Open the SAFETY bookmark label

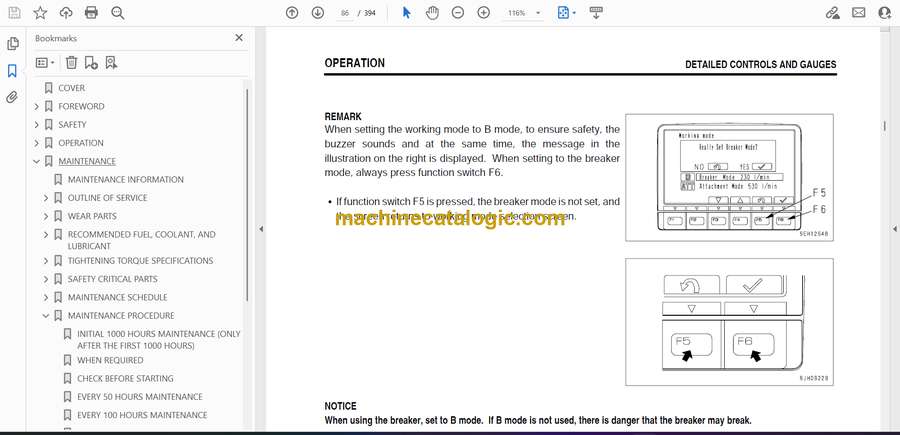tap(72, 125)
